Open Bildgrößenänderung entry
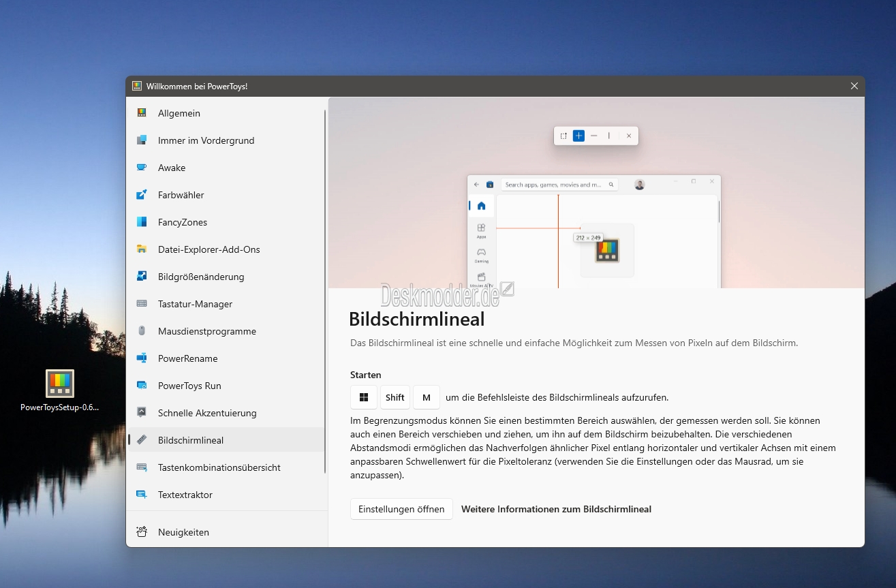The height and width of the screenshot is (588, 896). (226, 277)
